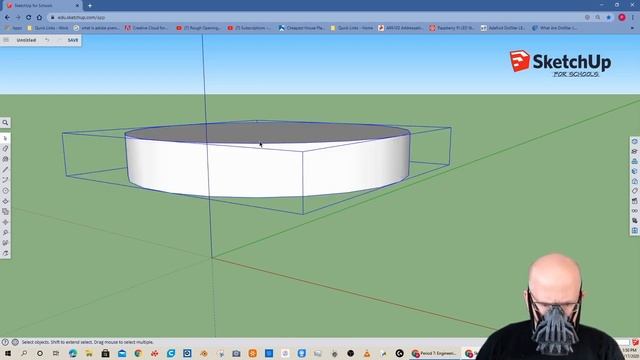Open the taskbar search
Viewport: 640px width, 360px height.
pyautogui.click(x=24, y=353)
